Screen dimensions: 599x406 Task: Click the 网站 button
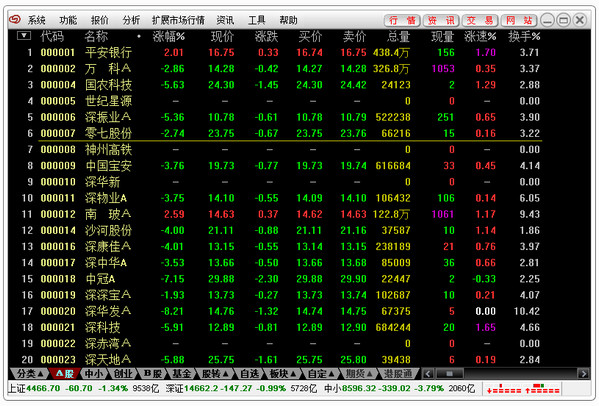(x=519, y=20)
